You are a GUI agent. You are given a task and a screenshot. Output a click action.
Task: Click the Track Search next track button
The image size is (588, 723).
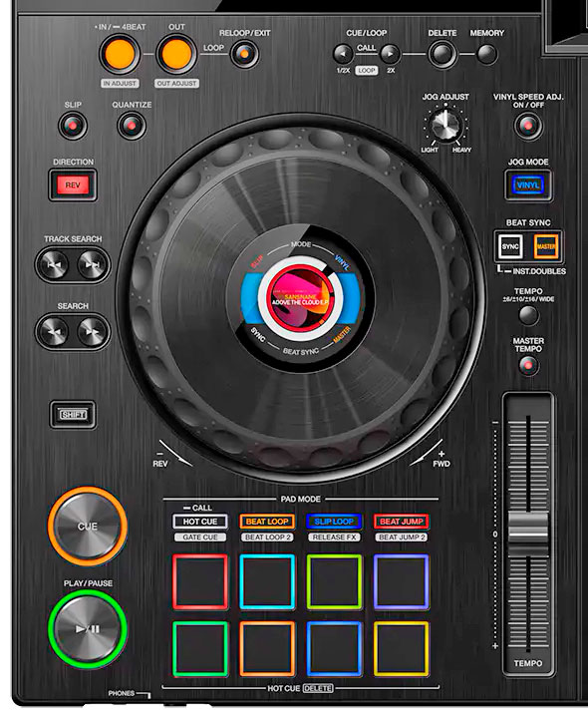pos(92,264)
